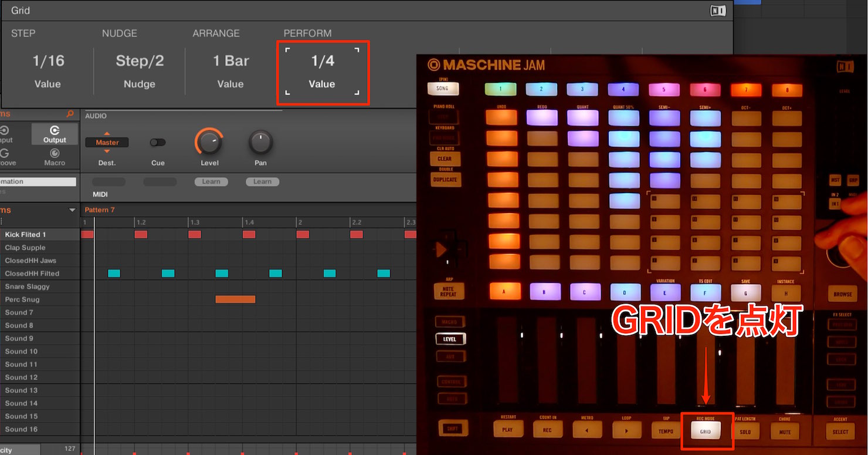Click the SONG button on Maschine Jam
This screenshot has width=868, height=455.
pos(443,89)
